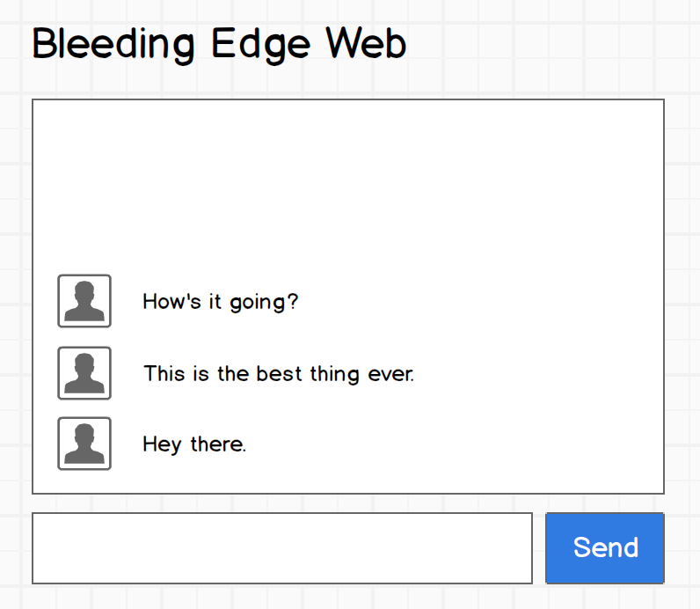Click the word "ever." in the middle message
The image size is (700, 609).
pyautogui.click(x=390, y=374)
